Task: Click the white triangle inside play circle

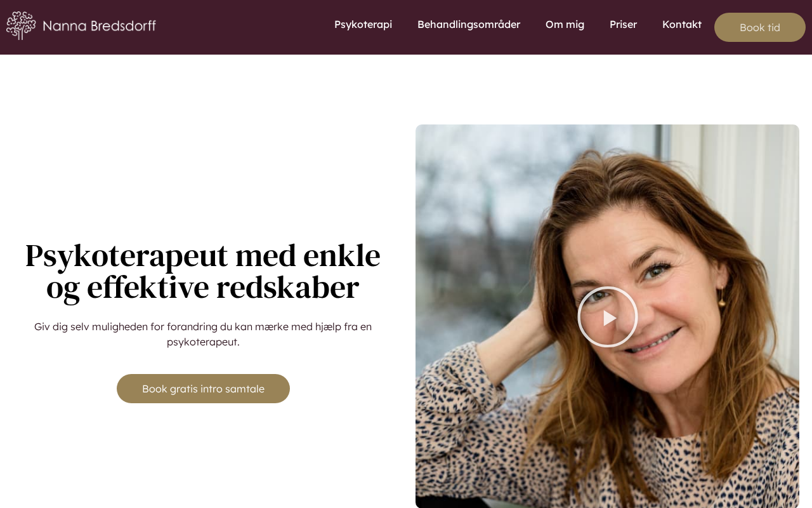Action: pos(610,317)
